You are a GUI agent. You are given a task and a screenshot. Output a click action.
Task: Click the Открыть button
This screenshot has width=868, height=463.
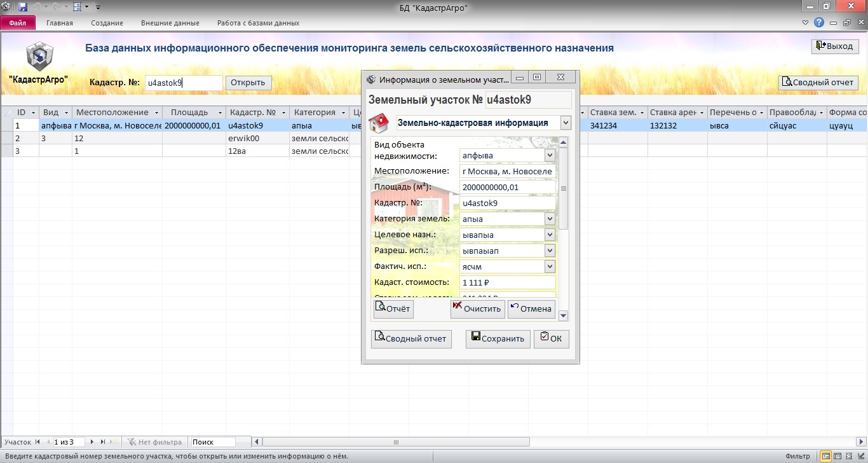[248, 83]
